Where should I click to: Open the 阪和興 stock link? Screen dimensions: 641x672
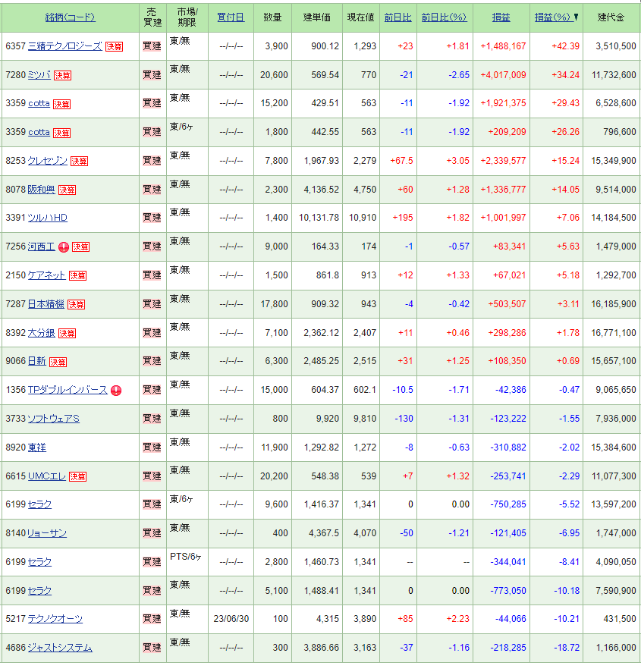point(42,190)
